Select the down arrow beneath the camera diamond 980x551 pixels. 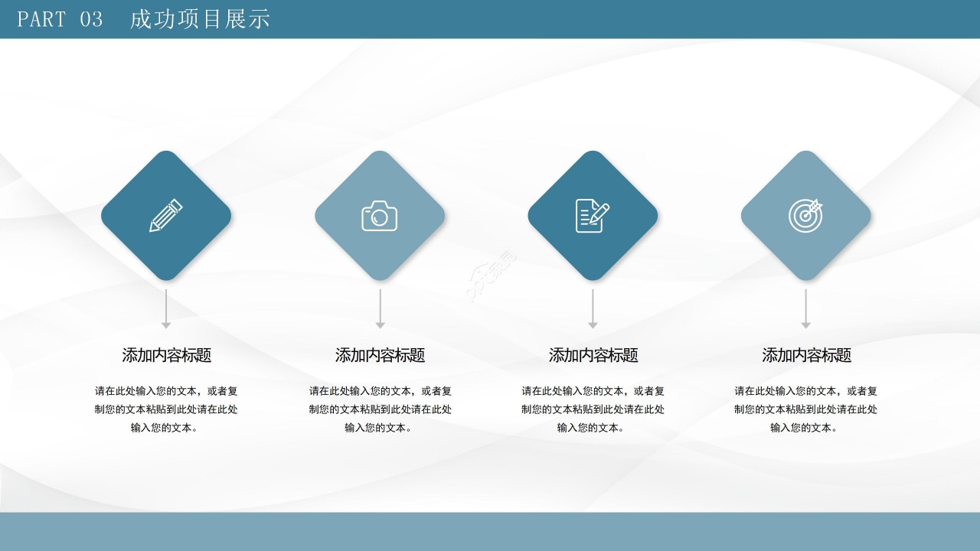point(380,309)
